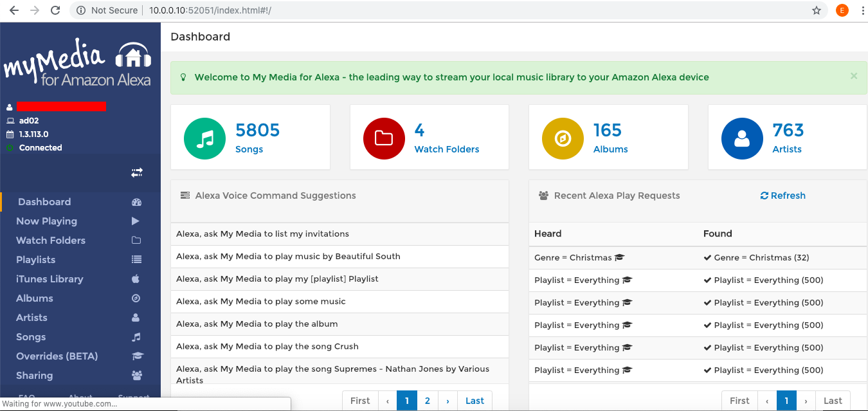Click the Now Playing play-arrow icon

136,221
